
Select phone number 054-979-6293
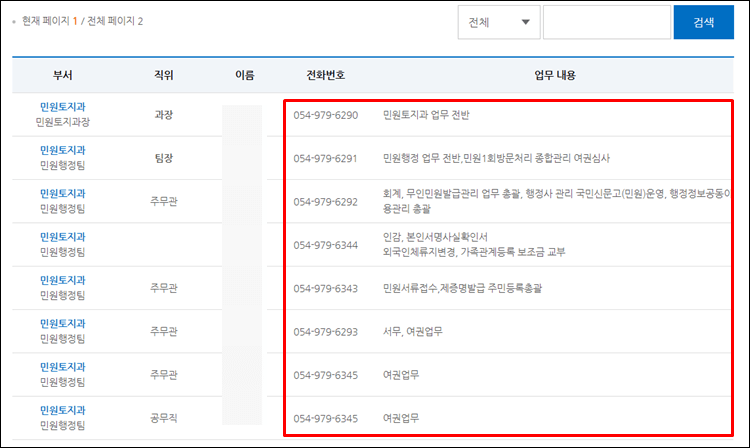coord(326,332)
